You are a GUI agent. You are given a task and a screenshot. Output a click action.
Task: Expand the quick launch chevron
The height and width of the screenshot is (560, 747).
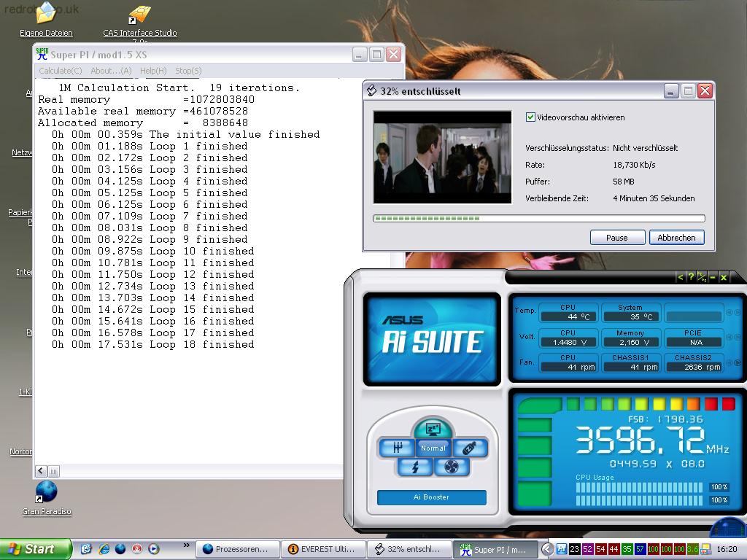point(186,545)
